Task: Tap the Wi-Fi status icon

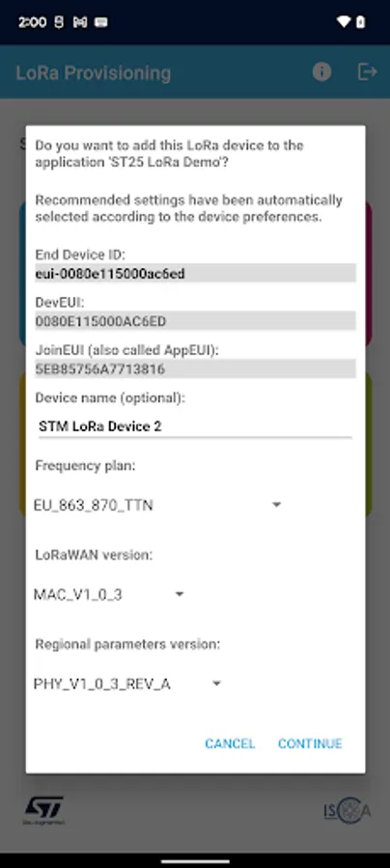Action: (344, 22)
